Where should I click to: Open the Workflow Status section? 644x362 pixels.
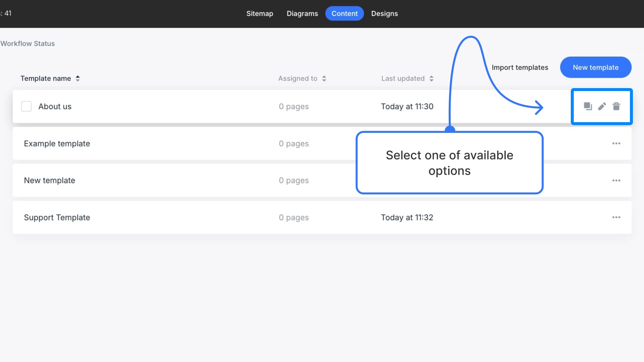point(27,44)
